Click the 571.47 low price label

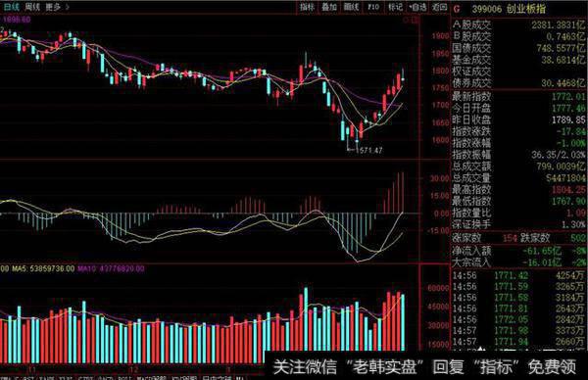click(x=370, y=151)
